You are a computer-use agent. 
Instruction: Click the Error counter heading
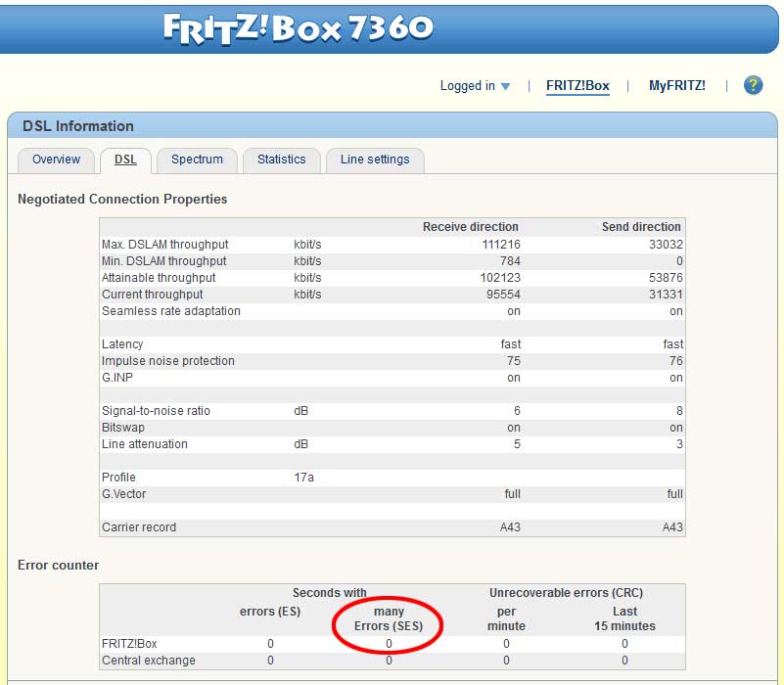[x=58, y=566]
